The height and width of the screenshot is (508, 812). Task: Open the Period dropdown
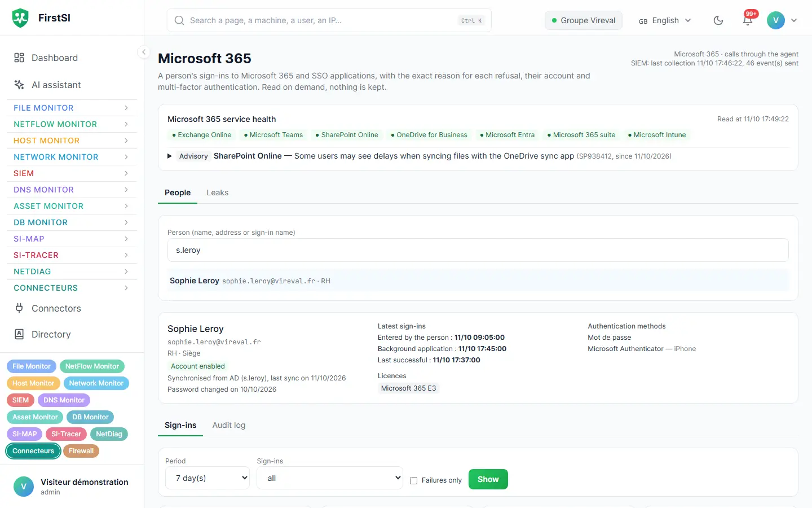tap(208, 478)
